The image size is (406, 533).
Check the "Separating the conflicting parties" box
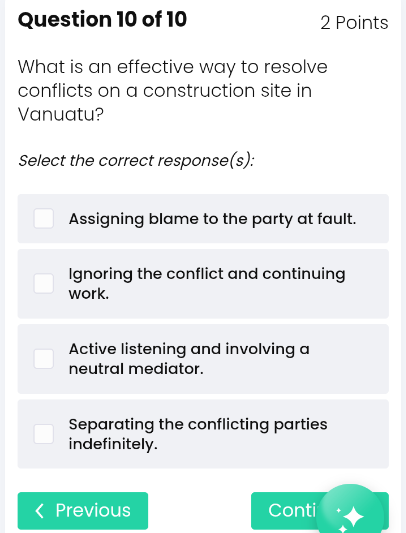(44, 434)
